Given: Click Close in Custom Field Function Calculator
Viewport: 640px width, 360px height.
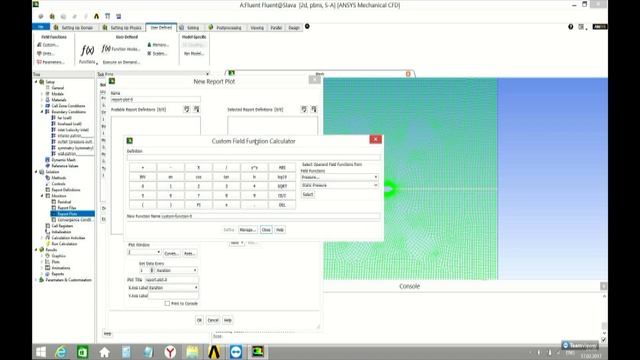Looking at the screenshot, I should point(266,230).
